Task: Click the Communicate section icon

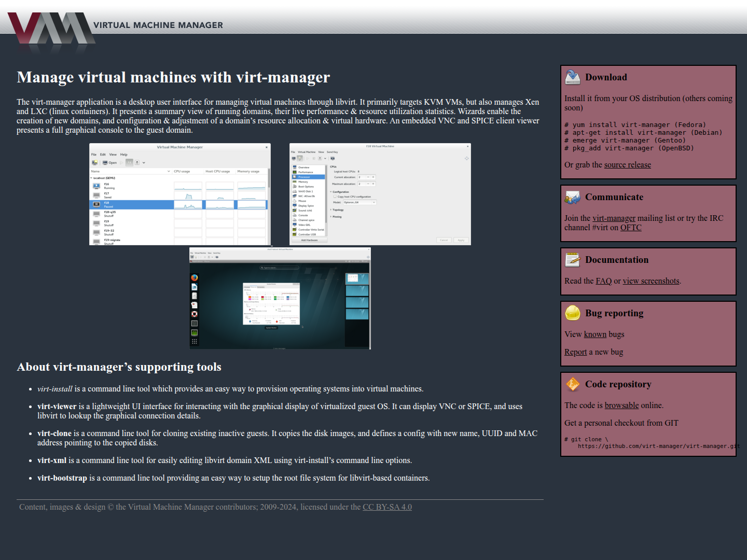Action: [573, 197]
